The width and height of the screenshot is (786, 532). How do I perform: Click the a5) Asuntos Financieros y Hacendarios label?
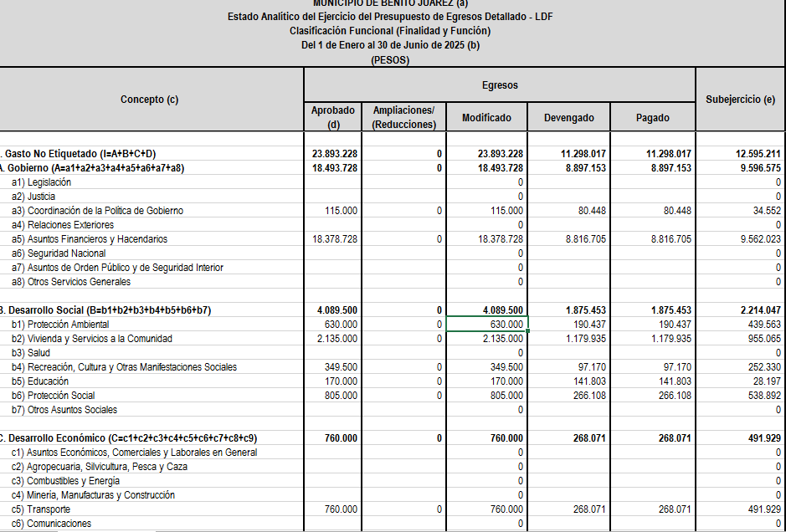pos(99,238)
